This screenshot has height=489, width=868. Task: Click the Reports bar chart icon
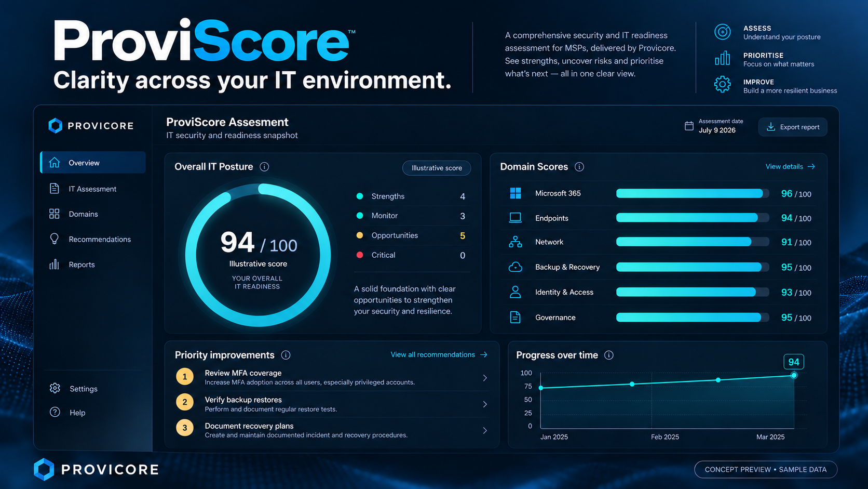pyautogui.click(x=54, y=265)
